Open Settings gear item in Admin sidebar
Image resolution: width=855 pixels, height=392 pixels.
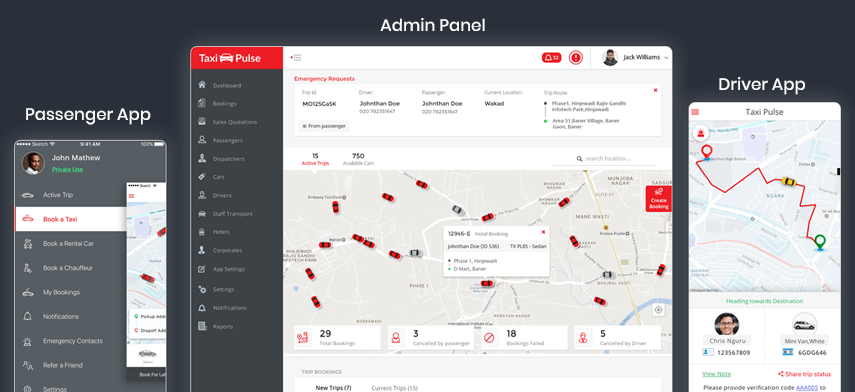(x=224, y=290)
